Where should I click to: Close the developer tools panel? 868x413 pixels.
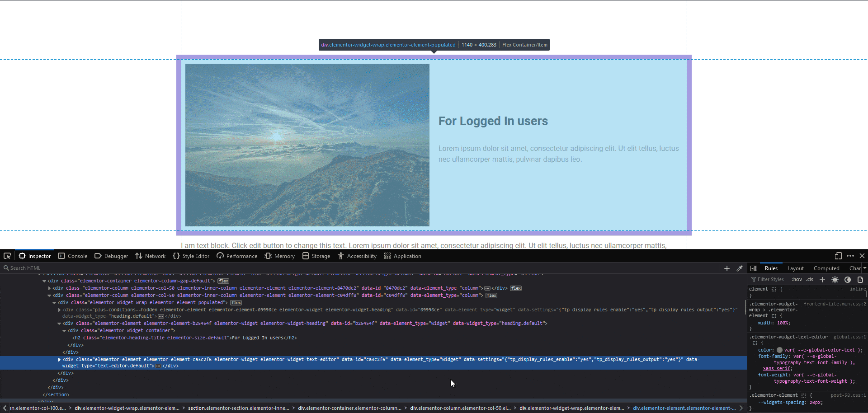[x=862, y=256]
